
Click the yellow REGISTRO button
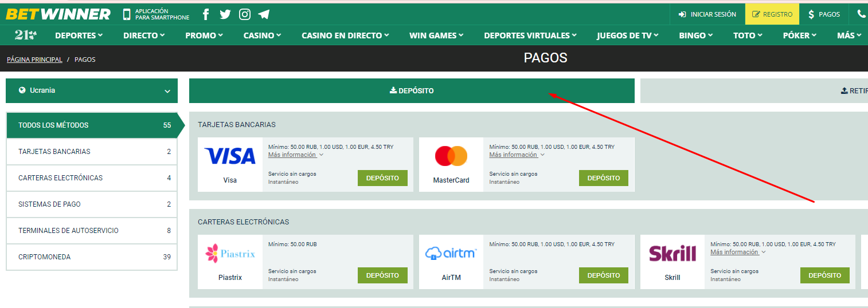coord(772,14)
